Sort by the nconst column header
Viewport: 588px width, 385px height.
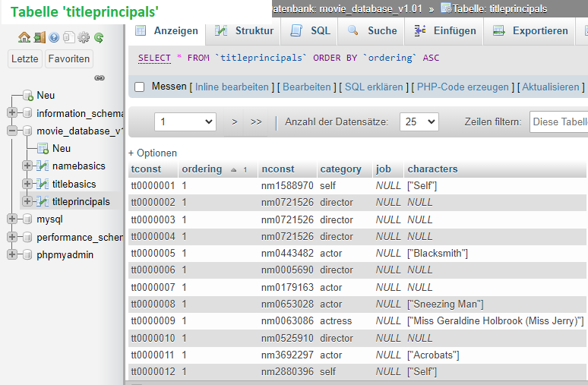pyautogui.click(x=278, y=169)
